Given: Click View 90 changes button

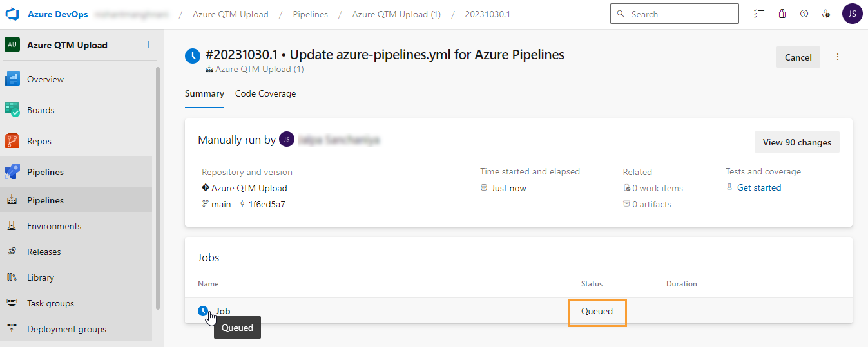Looking at the screenshot, I should tap(796, 142).
